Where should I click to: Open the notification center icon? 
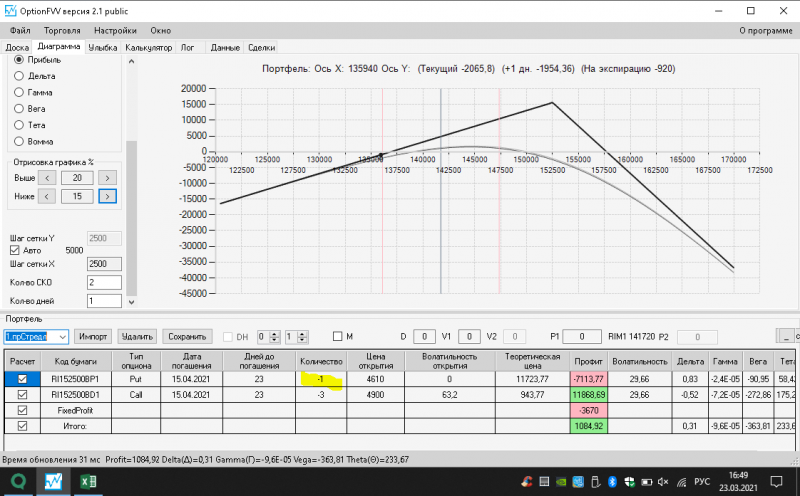pyautogui.click(x=776, y=481)
